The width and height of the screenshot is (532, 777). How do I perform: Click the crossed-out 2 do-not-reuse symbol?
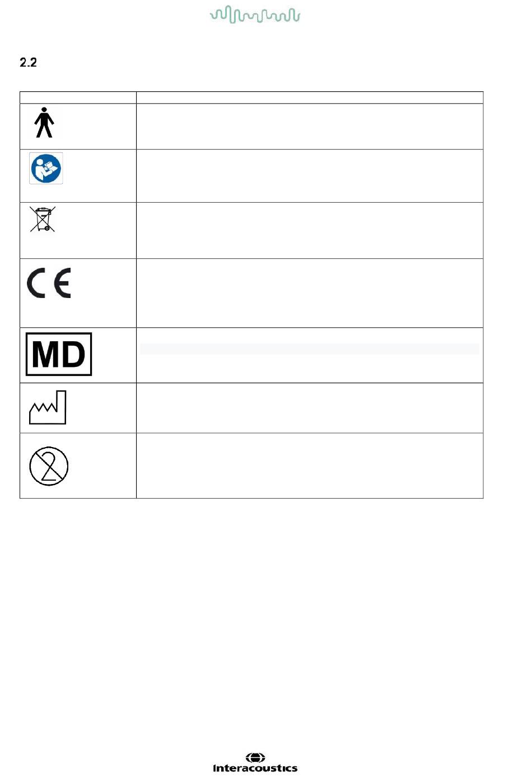49,466
